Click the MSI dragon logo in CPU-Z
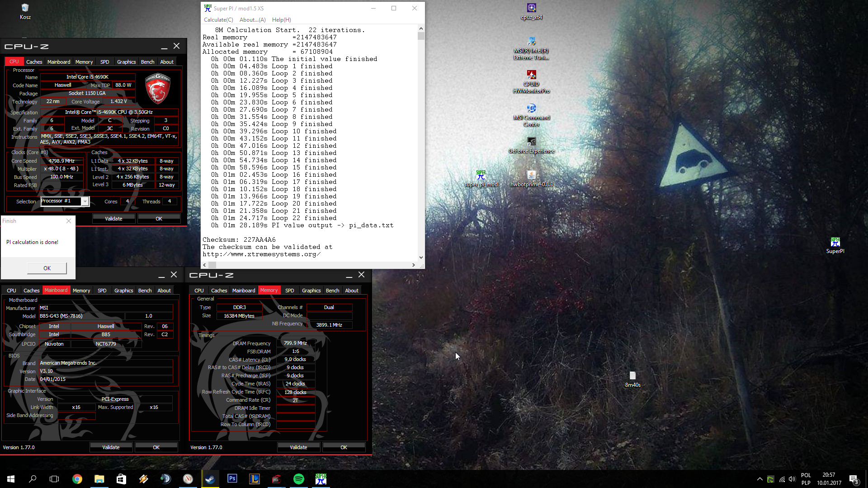Viewport: 868px width, 488px height. (157, 89)
